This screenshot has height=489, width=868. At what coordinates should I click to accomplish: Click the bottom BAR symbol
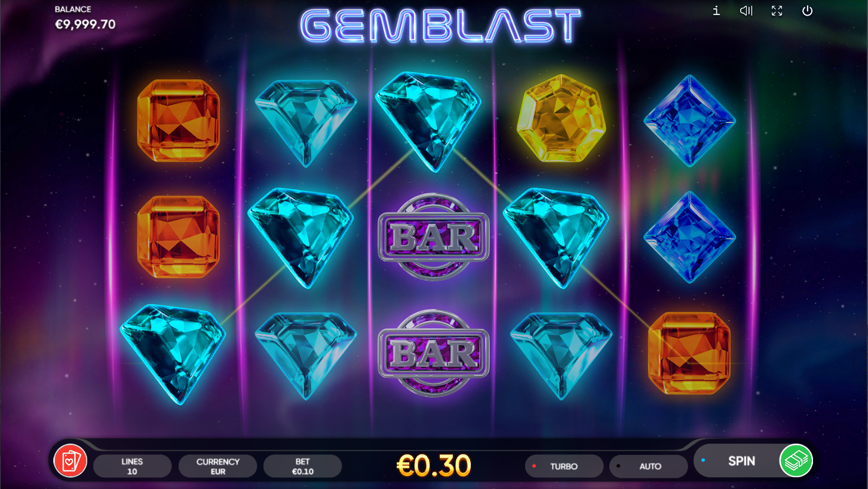click(x=434, y=353)
